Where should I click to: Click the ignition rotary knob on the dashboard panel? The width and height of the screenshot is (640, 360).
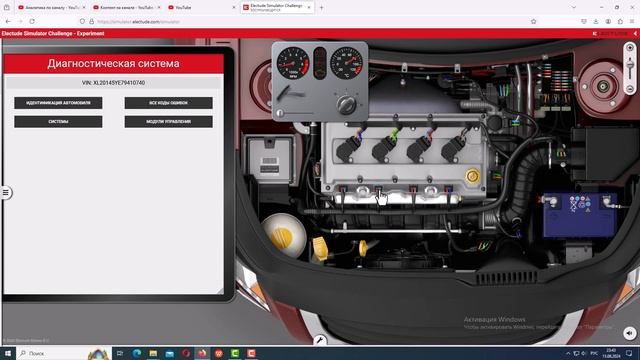pos(347,105)
